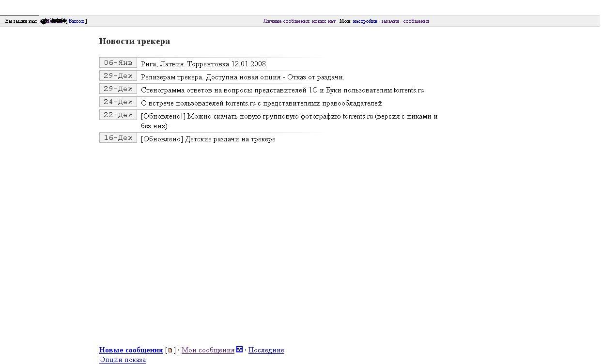603x364 pixels.
Task: Click the Новости трекера heading
Action: pos(135,41)
